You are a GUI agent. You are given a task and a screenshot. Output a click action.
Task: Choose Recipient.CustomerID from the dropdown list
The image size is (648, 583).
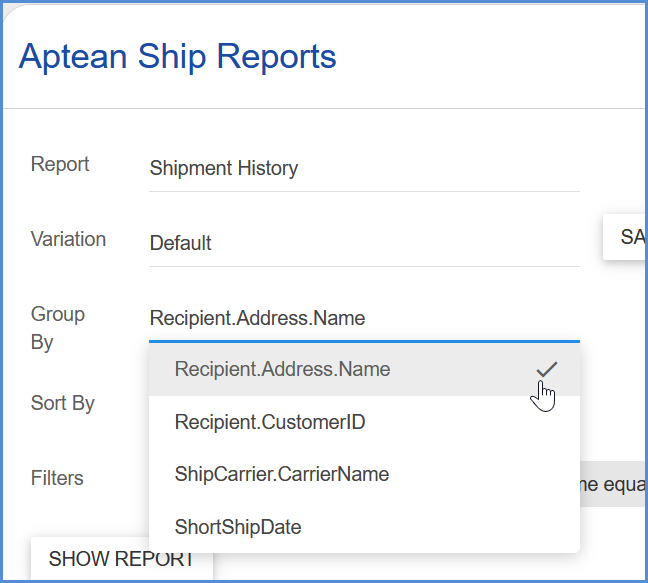click(x=364, y=422)
